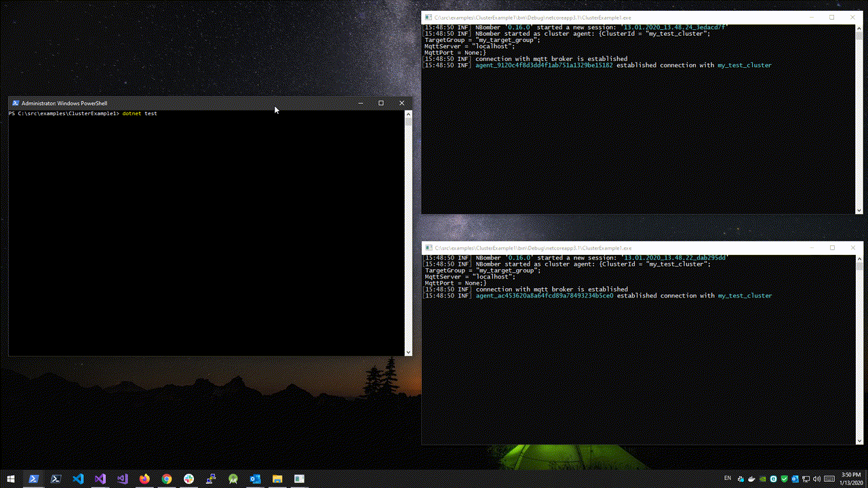
Task: Click the lower ClusterExample1.exe window title icon
Action: point(429,248)
